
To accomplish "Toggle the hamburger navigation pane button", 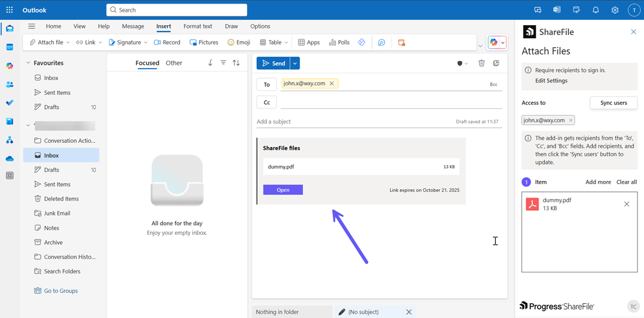I will click(32, 26).
